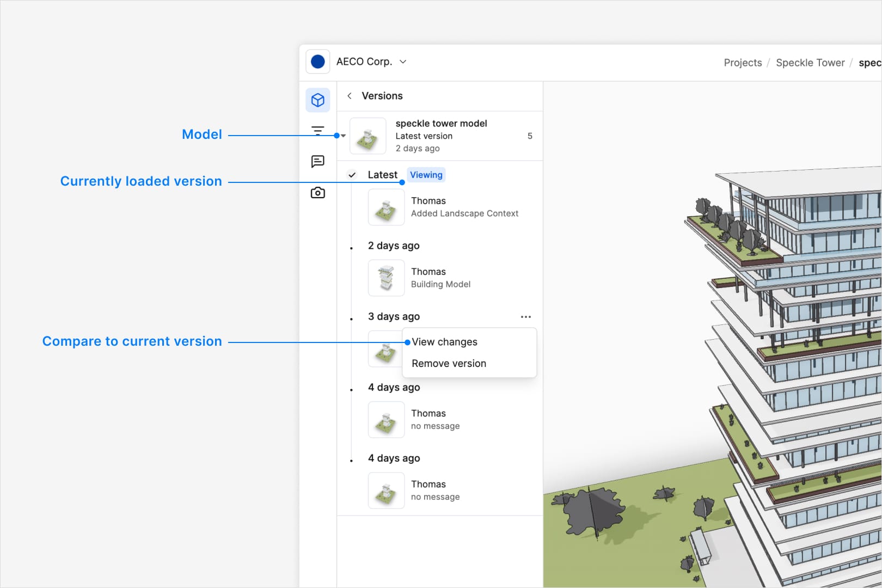Select the speckle tower model card thumbnail
882x588 pixels.
point(368,136)
